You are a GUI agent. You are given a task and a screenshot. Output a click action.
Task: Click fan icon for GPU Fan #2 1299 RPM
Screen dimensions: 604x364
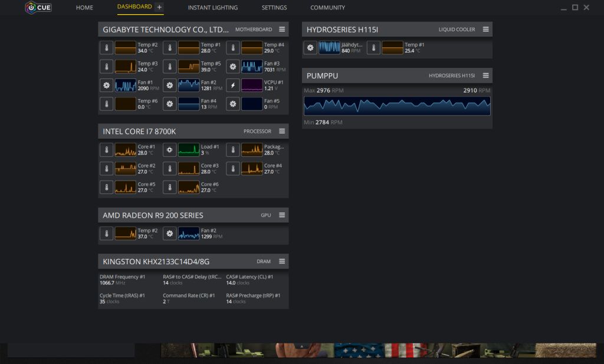pos(169,234)
